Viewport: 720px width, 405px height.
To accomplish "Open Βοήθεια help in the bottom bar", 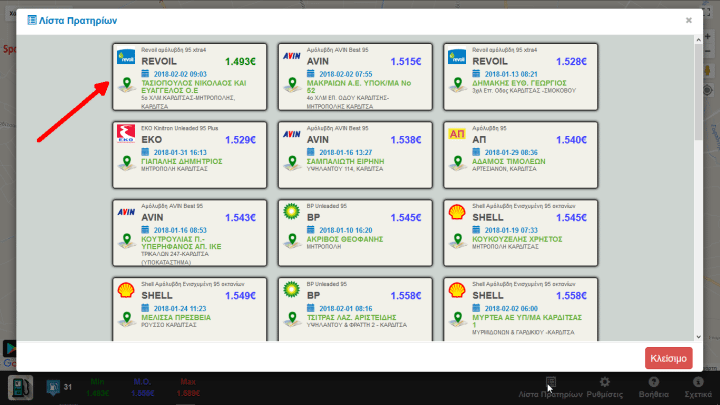I will click(653, 388).
